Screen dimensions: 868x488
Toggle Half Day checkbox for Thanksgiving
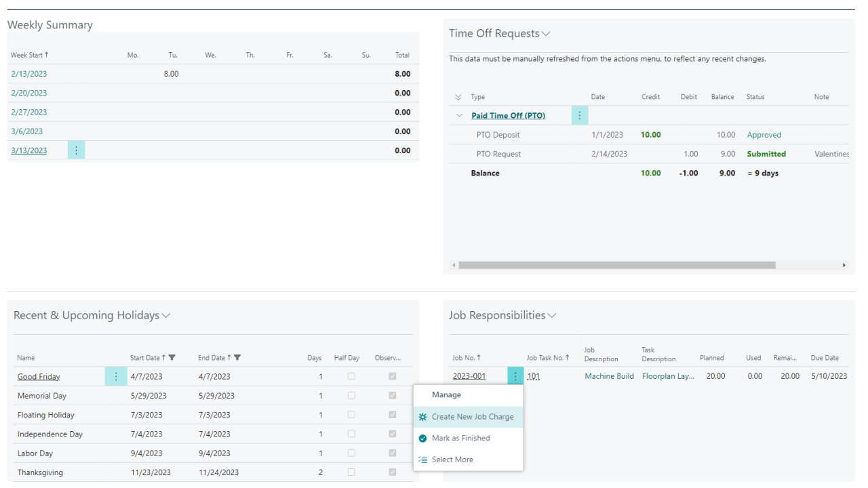[x=351, y=472]
